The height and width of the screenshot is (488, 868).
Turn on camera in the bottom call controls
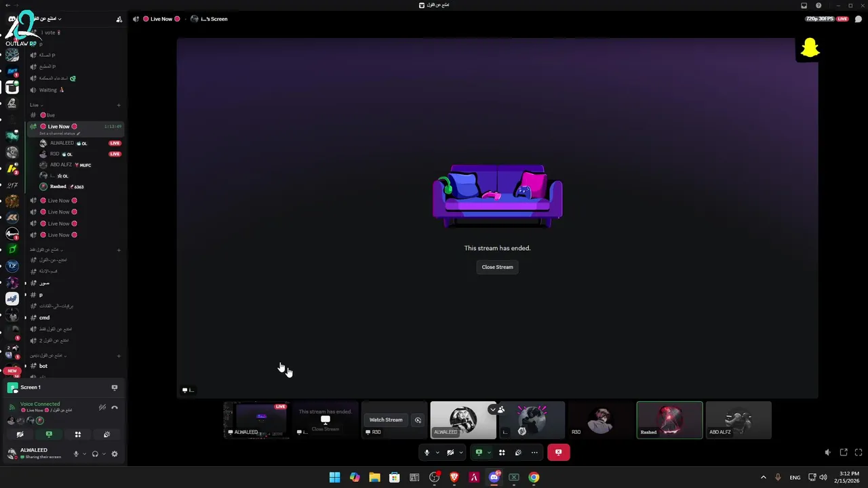[x=450, y=453]
